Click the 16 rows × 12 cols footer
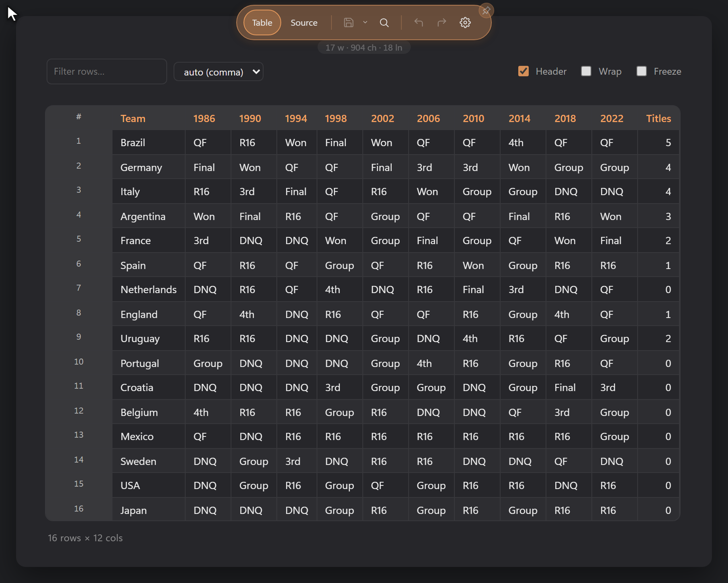The width and height of the screenshot is (728, 583). [85, 538]
